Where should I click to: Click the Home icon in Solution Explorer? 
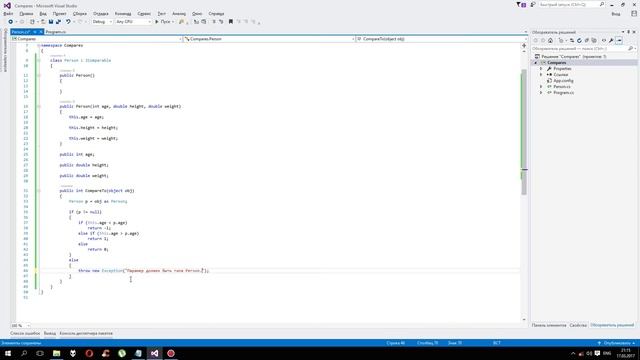click(x=550, y=40)
